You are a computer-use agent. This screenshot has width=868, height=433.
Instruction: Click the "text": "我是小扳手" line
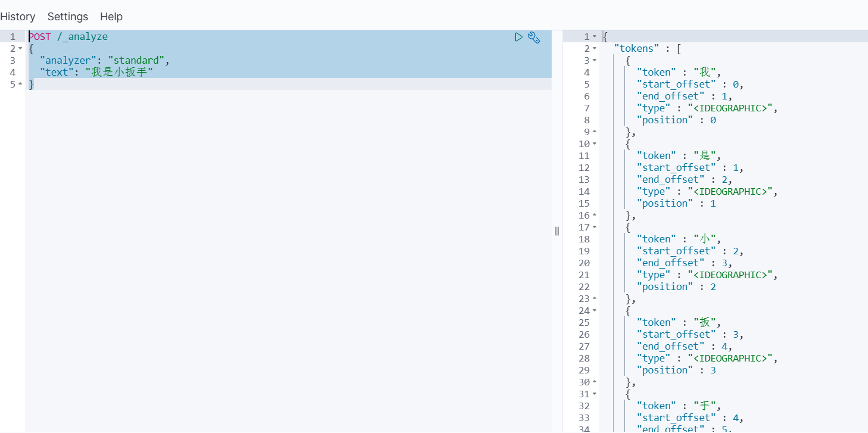[x=97, y=73]
